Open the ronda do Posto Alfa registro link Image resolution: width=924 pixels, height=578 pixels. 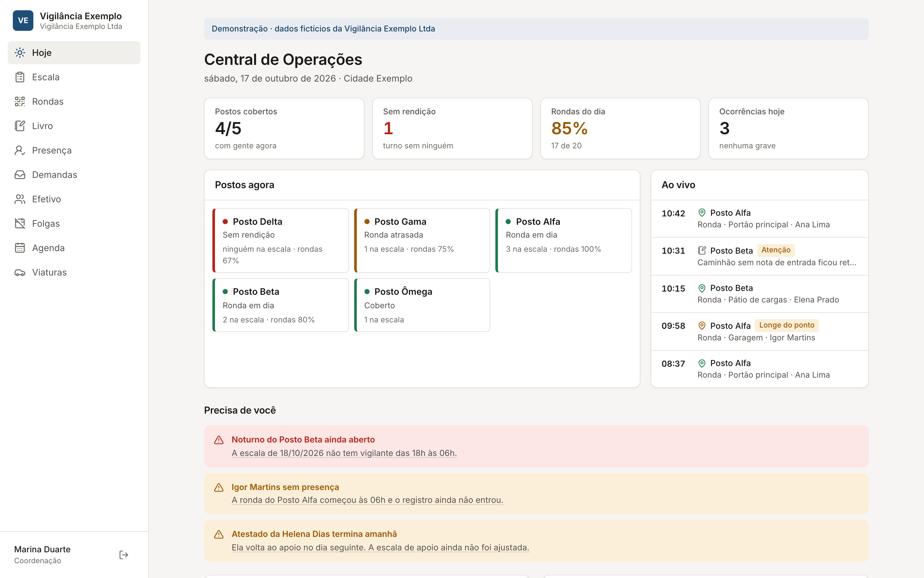367,500
